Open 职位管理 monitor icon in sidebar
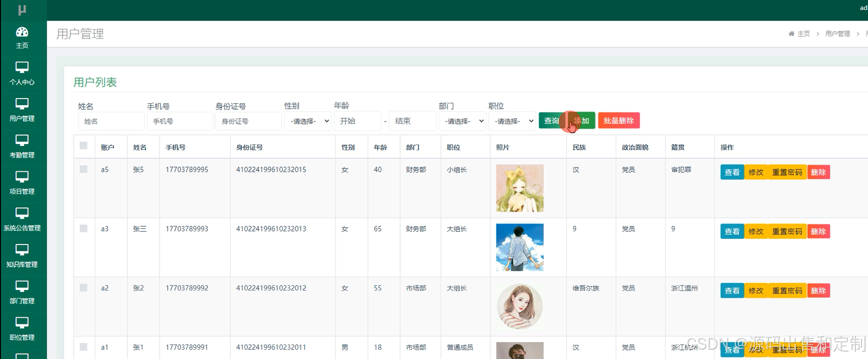 point(22,323)
